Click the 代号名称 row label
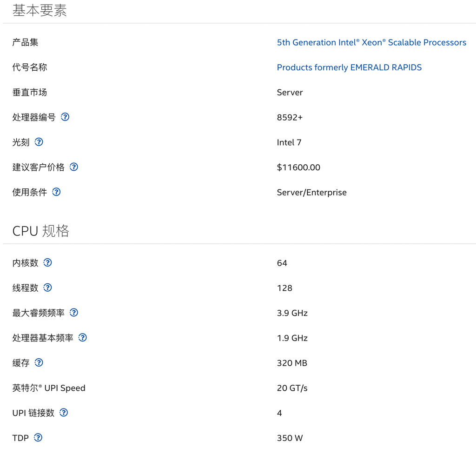The image size is (476, 455). [x=30, y=67]
